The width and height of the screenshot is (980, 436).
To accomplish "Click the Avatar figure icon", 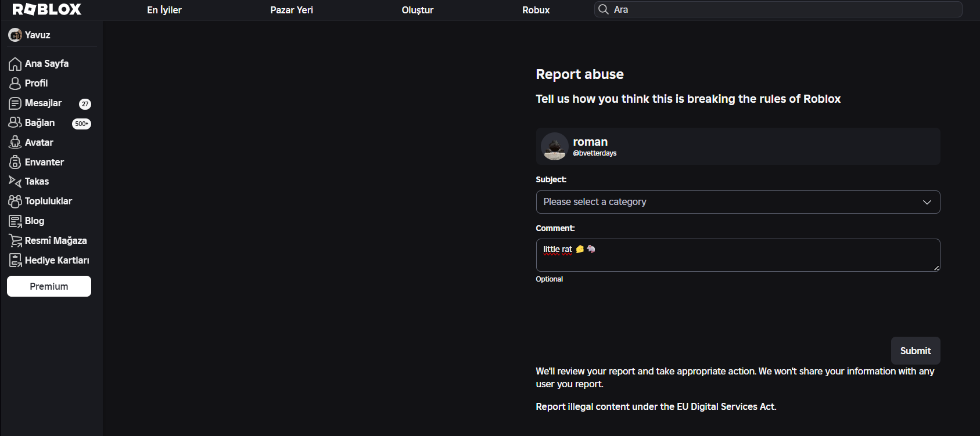I will (x=15, y=142).
